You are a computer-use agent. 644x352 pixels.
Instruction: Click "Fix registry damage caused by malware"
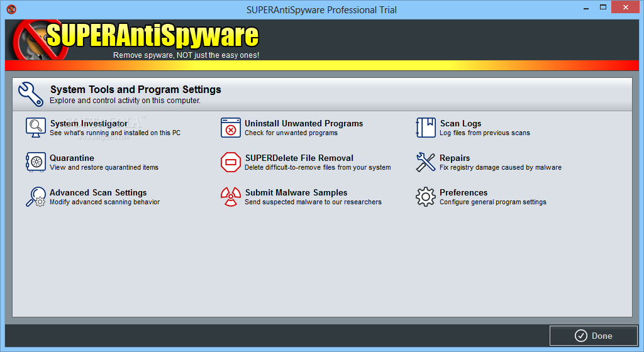tap(500, 167)
